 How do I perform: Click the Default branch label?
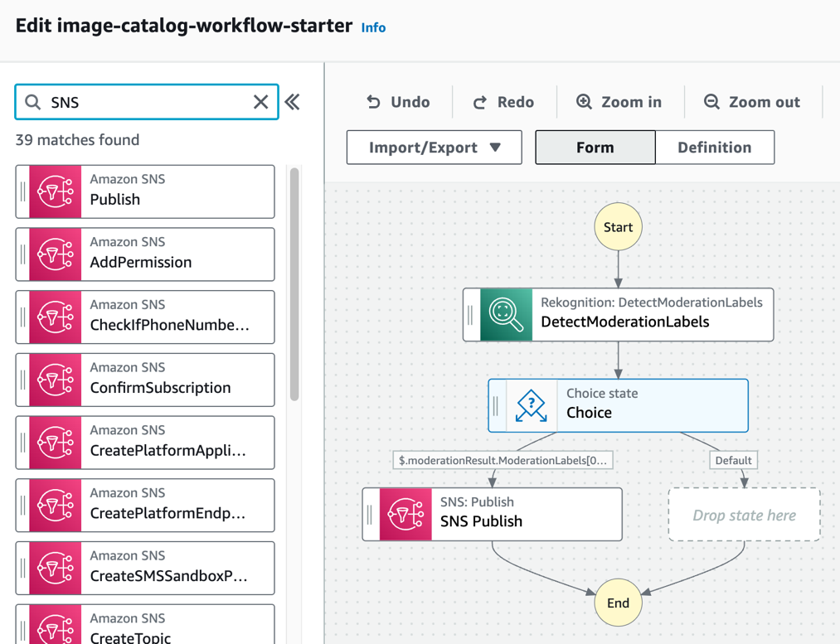(x=733, y=460)
